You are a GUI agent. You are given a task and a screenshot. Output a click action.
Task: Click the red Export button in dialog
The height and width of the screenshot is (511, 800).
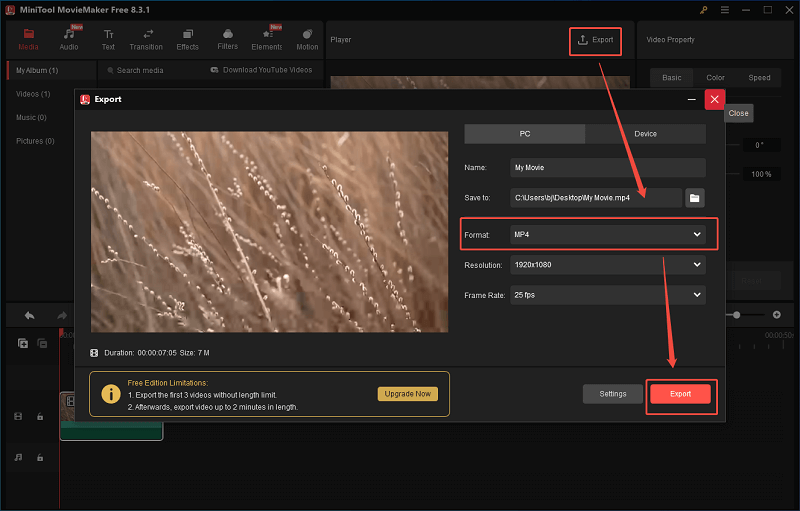point(680,394)
